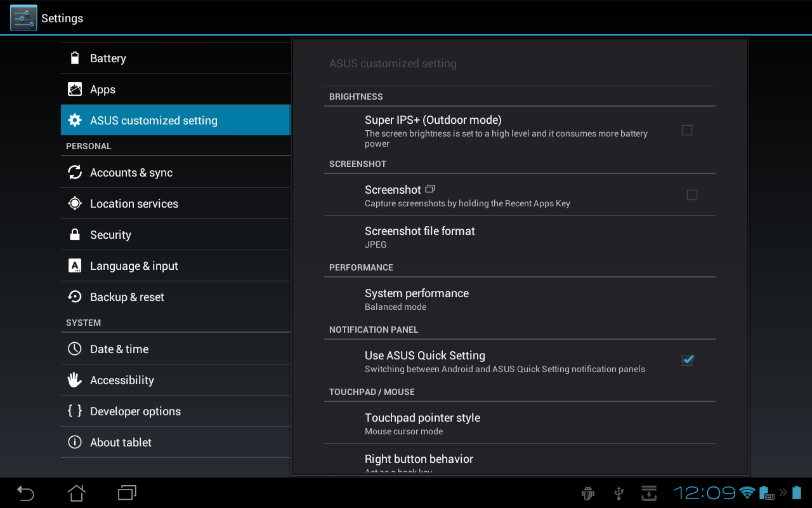The image size is (812, 508).
Task: Click 'Capture screenshots by holding' description
Action: coord(468,204)
